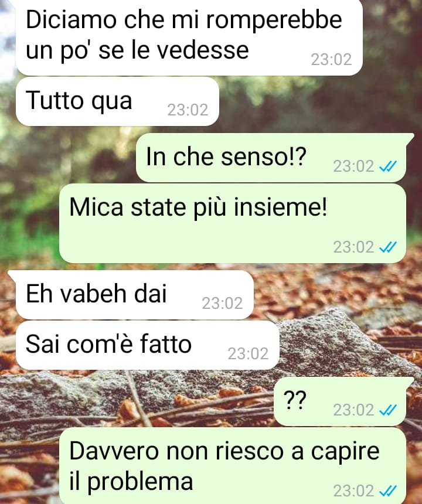
Task: Tap the "Mica state più insieme!" bubble
Action: pyautogui.click(x=233, y=223)
